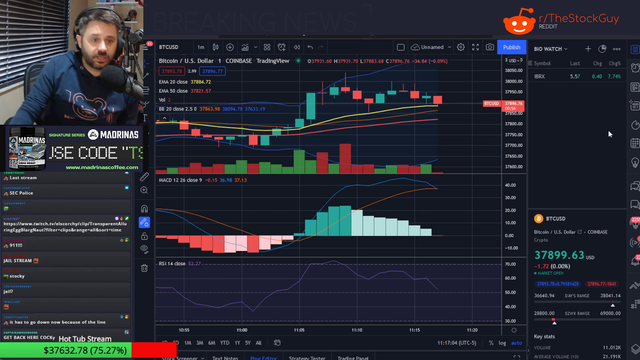Click the blue buy price 37896.77 button
Image resolution: width=640 pixels, height=360 pixels.
pyautogui.click(x=212, y=71)
